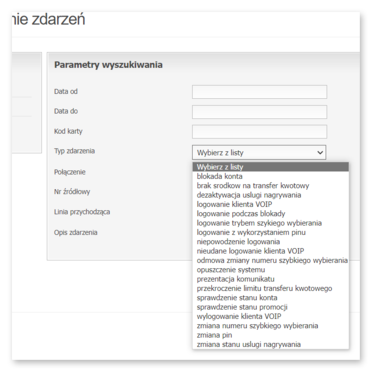Image resolution: width=370 pixels, height=370 pixels.
Task: Select 'brak srodkow na transfer kwotowy'
Action: [271, 186]
